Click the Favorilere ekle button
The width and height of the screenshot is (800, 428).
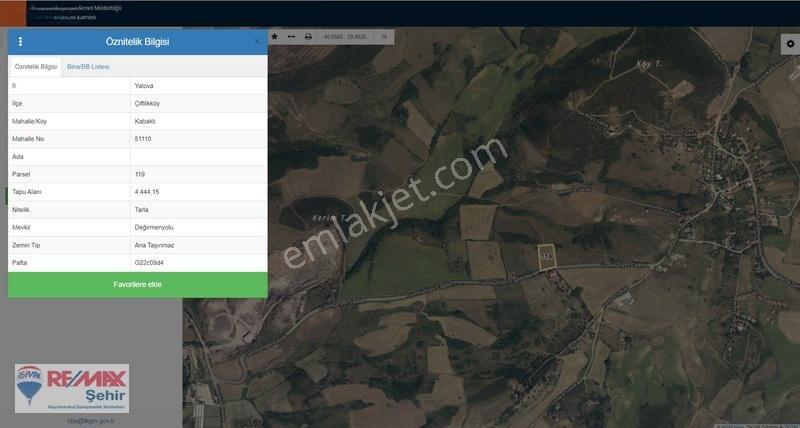pyautogui.click(x=138, y=285)
